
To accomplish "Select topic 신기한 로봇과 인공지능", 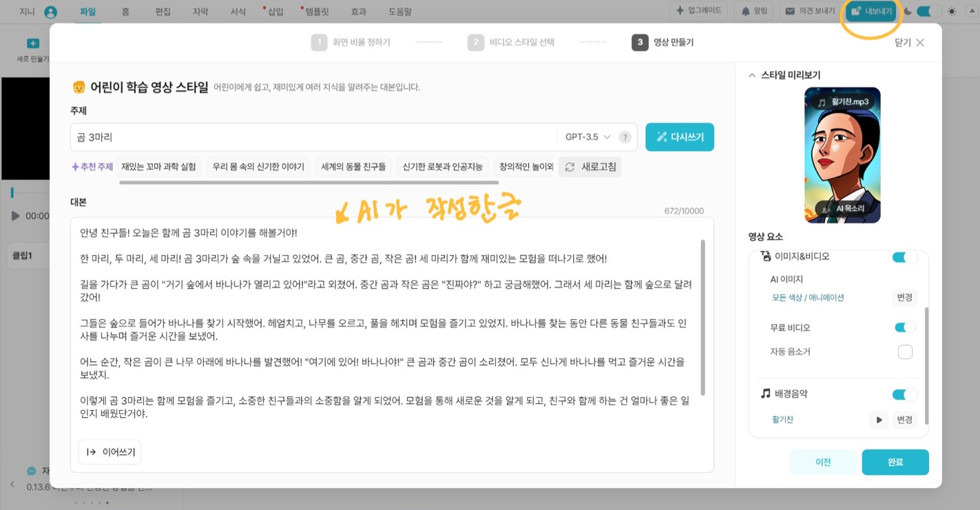I will [x=443, y=167].
